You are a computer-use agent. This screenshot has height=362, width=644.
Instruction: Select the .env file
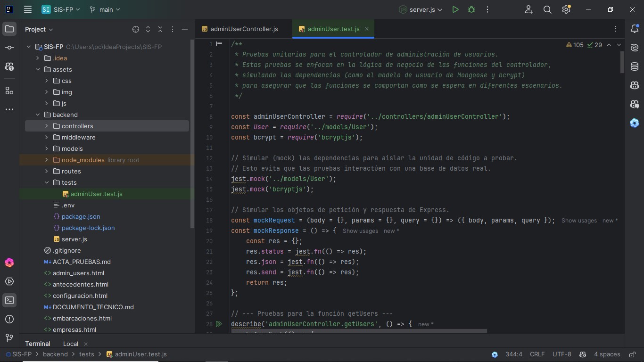[68, 205]
